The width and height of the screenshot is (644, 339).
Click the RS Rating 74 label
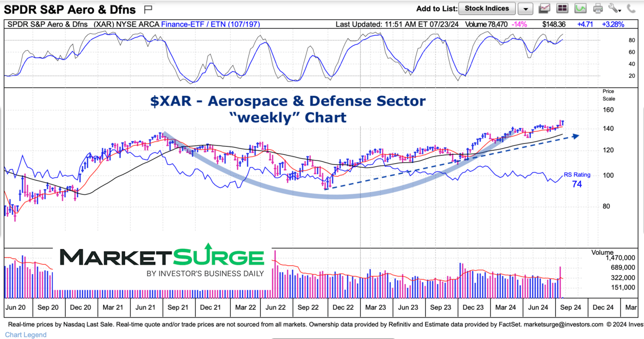(577, 180)
